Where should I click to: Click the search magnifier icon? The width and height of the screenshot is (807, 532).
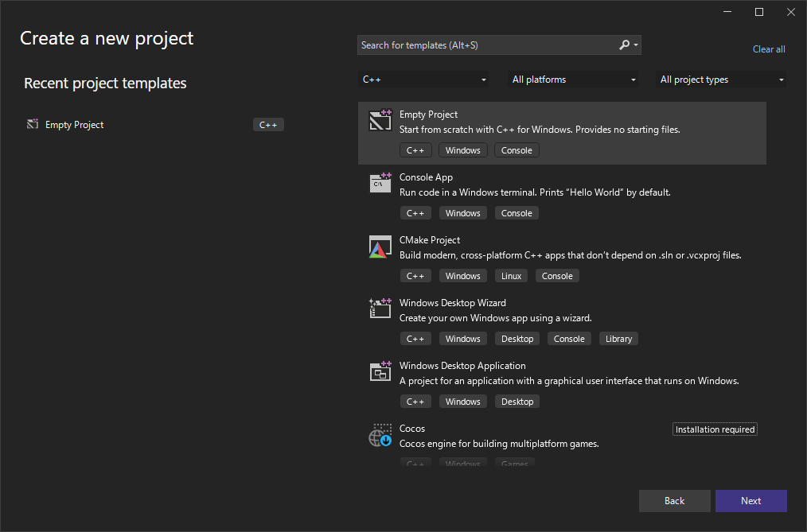coord(624,45)
